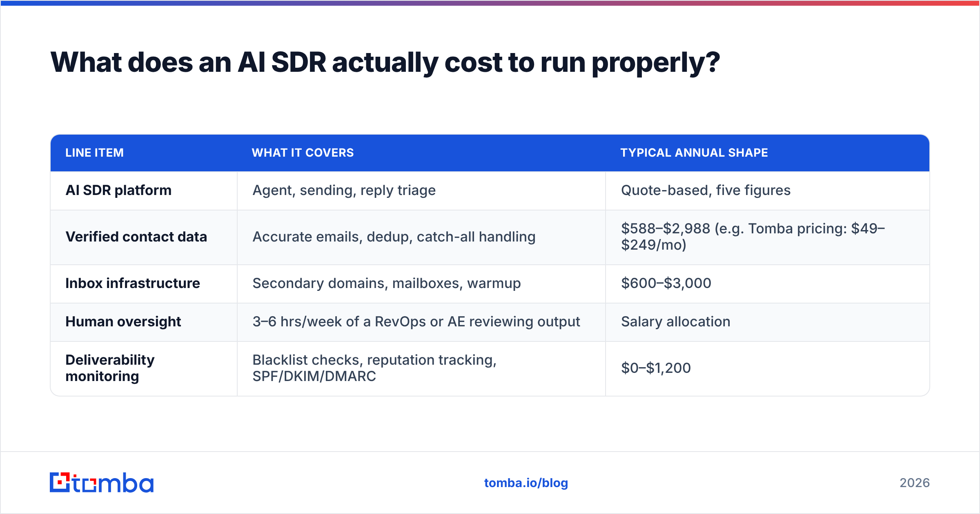Select the 'Deliverability monitoring' row label

110,368
